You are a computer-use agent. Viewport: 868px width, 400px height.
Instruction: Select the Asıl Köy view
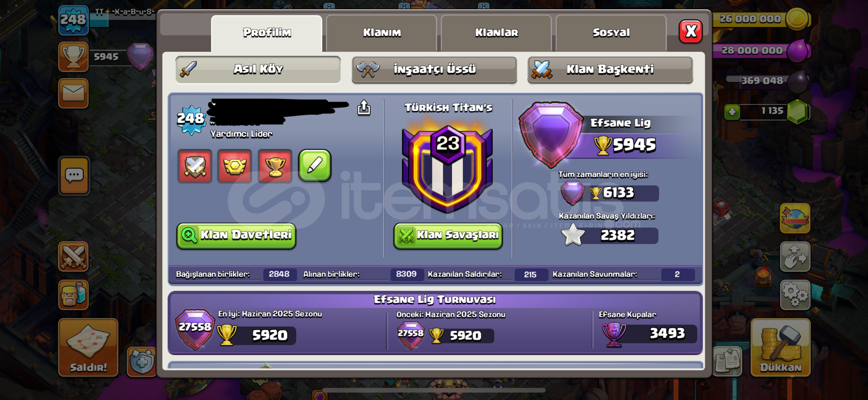coord(258,69)
